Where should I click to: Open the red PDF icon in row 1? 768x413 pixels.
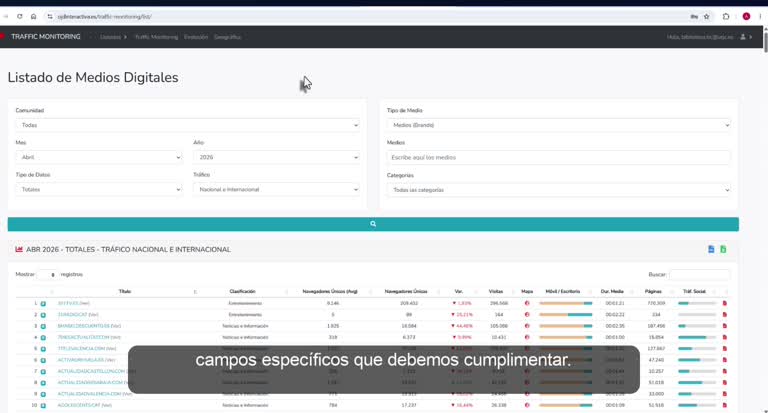click(x=725, y=303)
